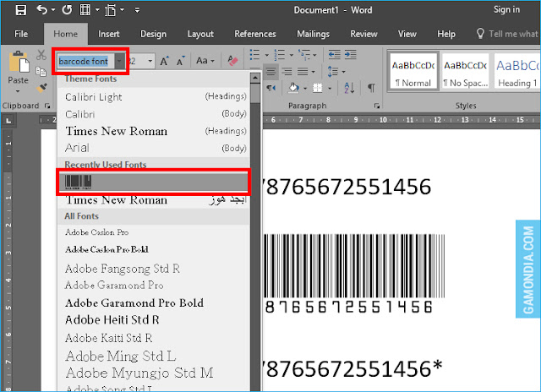Undo the last action

pos(41,10)
